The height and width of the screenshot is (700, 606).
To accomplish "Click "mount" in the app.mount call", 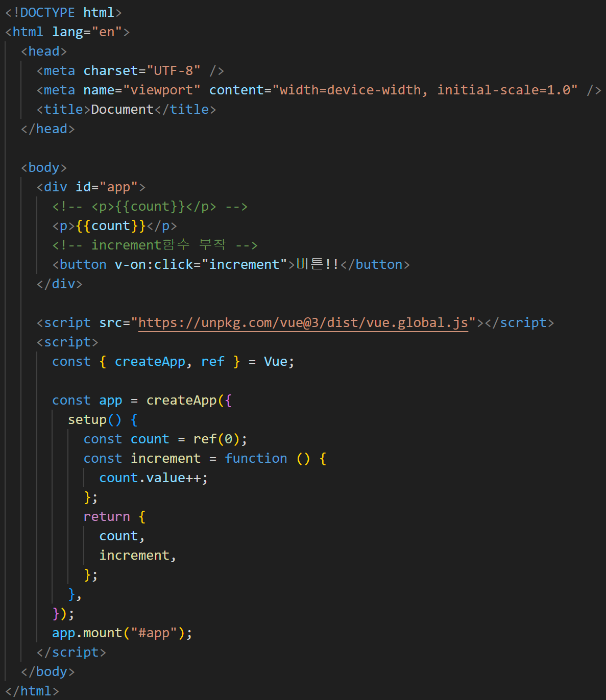I will click(103, 633).
